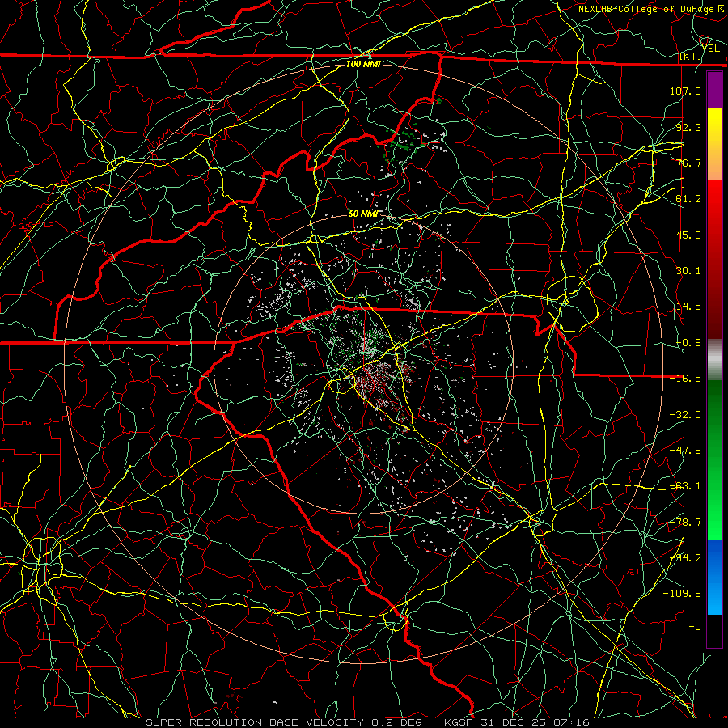Click the blue segment of color bar
728x728 pixels.
click(714, 577)
